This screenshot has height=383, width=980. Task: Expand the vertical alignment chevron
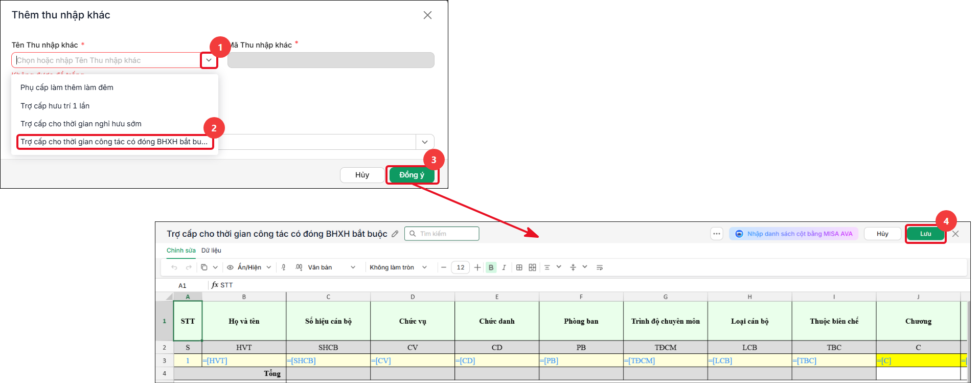tap(585, 267)
